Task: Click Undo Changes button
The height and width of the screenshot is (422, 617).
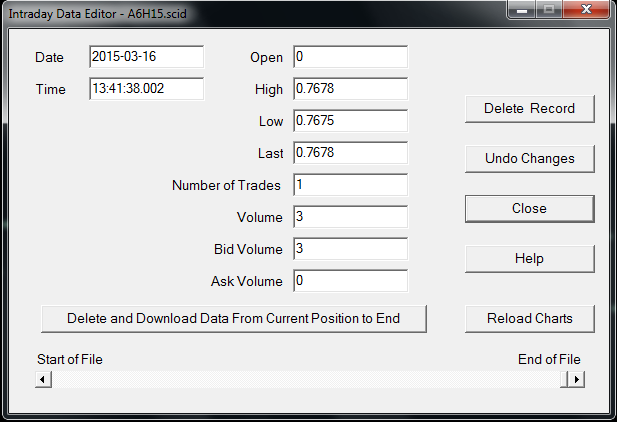Action: tap(529, 159)
